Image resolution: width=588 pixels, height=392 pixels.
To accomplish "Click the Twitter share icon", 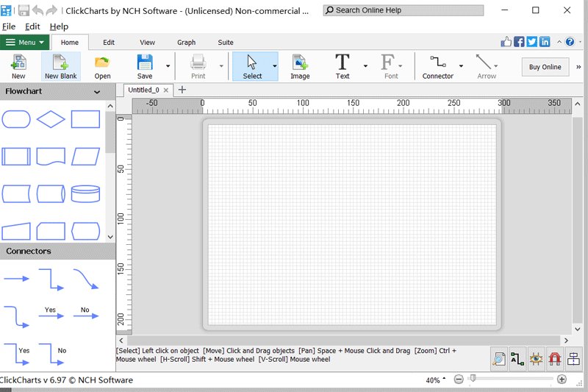I will point(531,42).
